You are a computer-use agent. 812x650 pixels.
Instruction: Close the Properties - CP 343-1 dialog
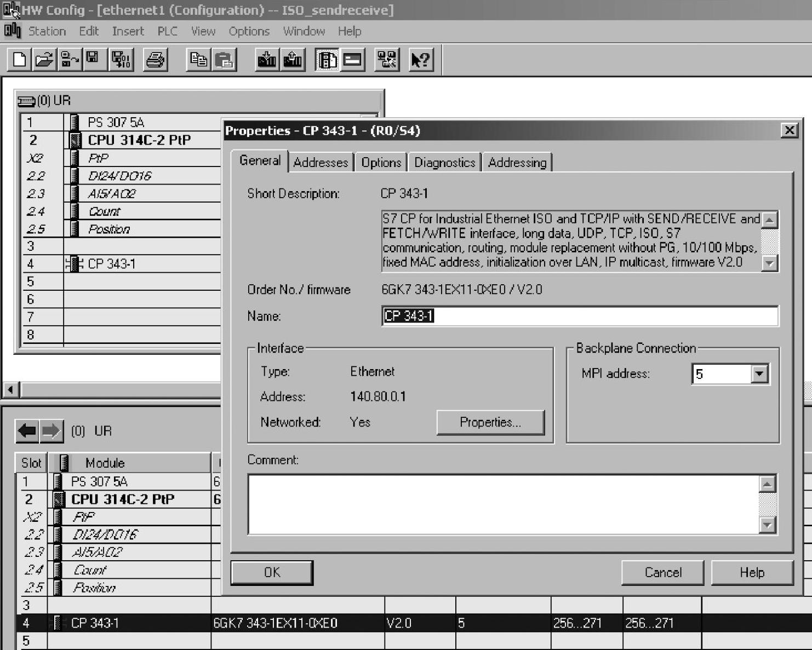(x=789, y=130)
